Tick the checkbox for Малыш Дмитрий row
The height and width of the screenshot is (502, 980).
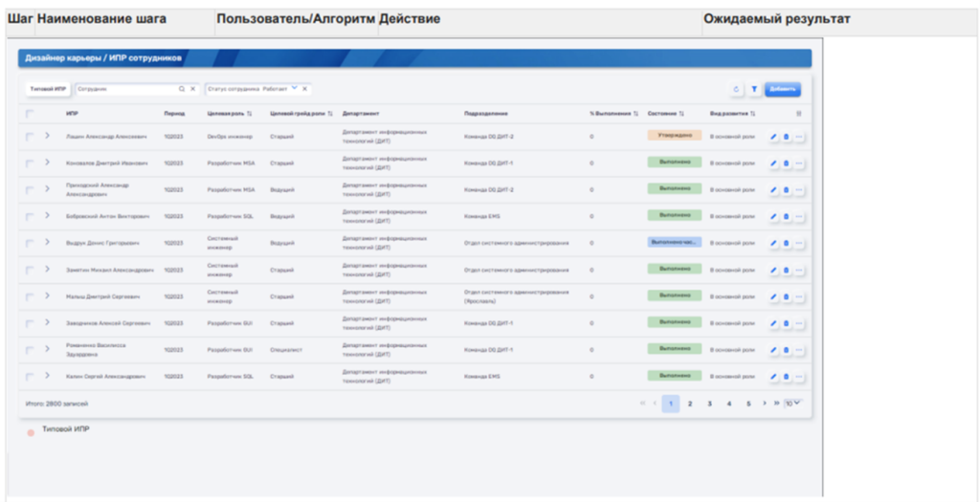pyautogui.click(x=30, y=296)
